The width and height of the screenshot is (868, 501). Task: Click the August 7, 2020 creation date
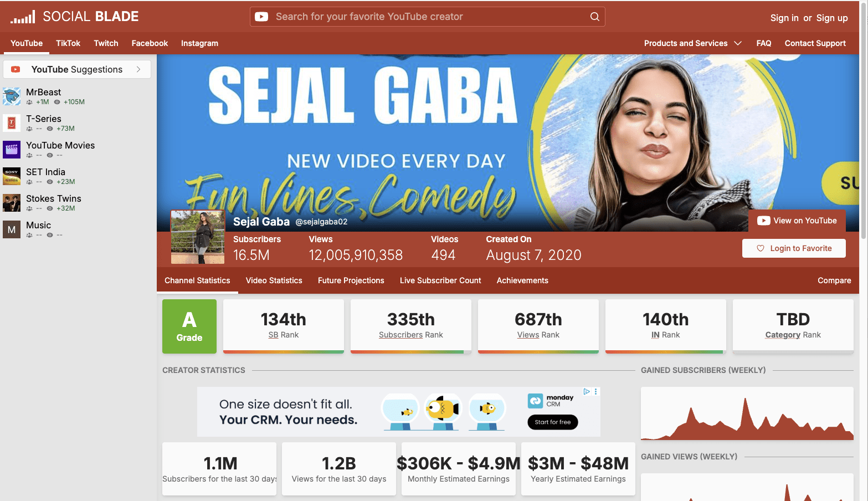pyautogui.click(x=534, y=255)
